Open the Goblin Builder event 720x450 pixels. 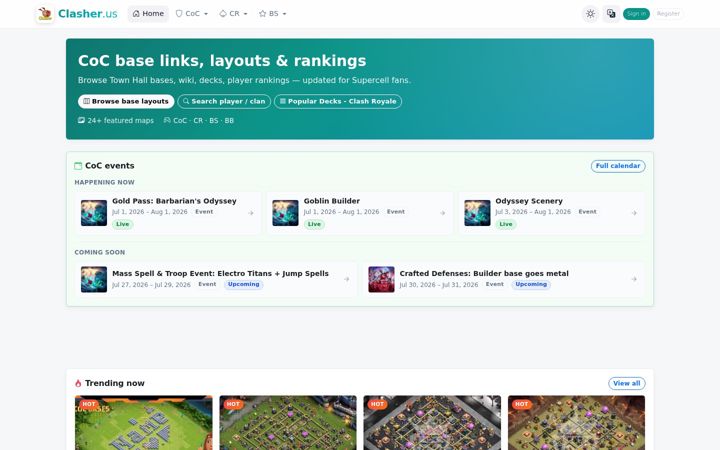[x=360, y=213]
